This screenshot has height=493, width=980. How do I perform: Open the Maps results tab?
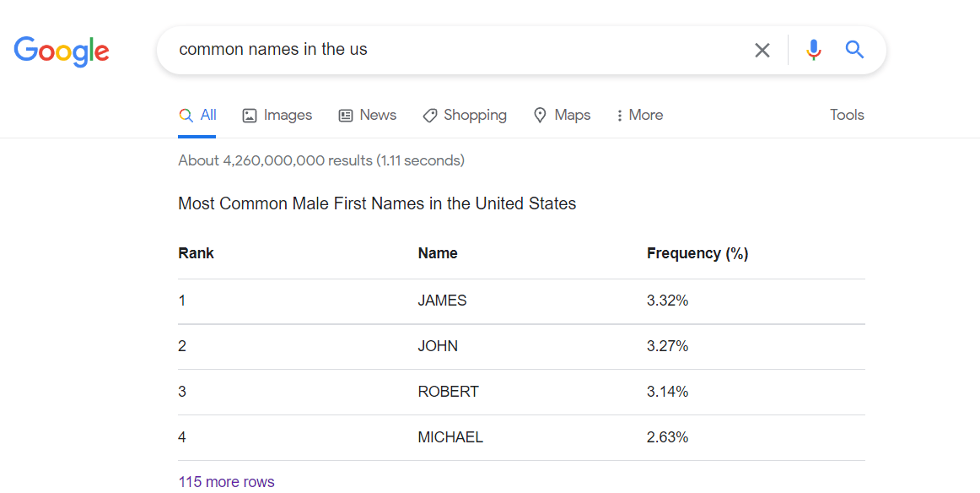571,115
